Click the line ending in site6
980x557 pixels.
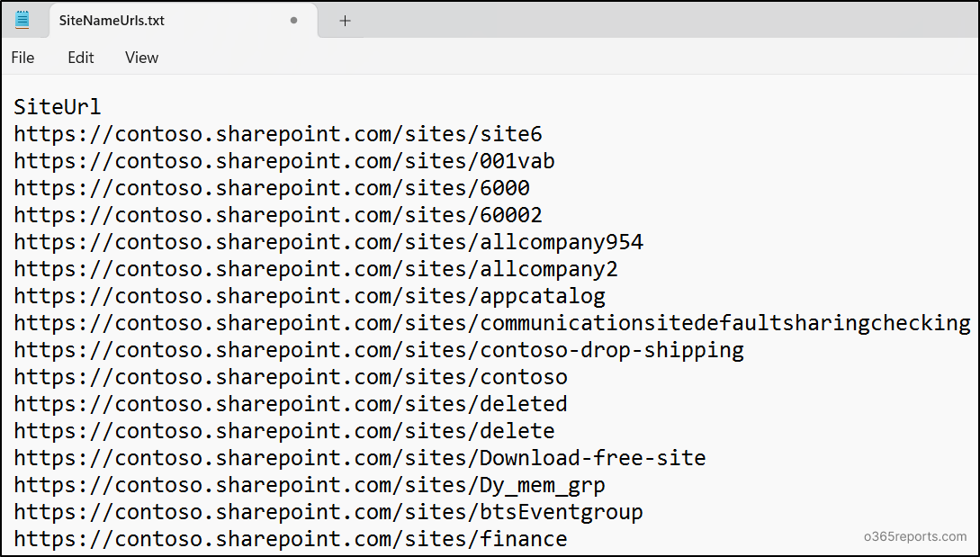click(278, 134)
